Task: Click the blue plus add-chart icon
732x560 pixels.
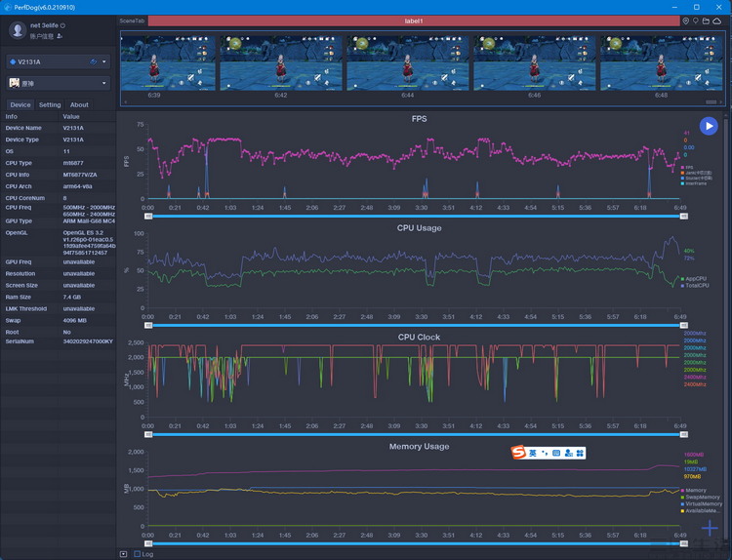Action: point(710,528)
